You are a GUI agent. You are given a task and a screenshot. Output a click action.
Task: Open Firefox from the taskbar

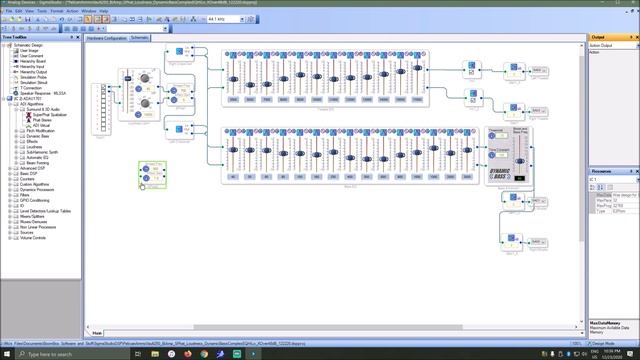click(x=188, y=354)
